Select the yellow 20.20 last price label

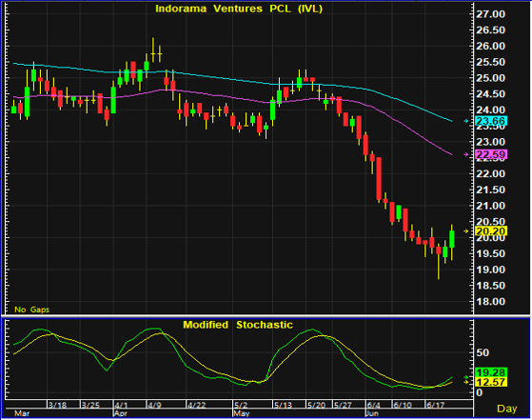click(x=491, y=231)
